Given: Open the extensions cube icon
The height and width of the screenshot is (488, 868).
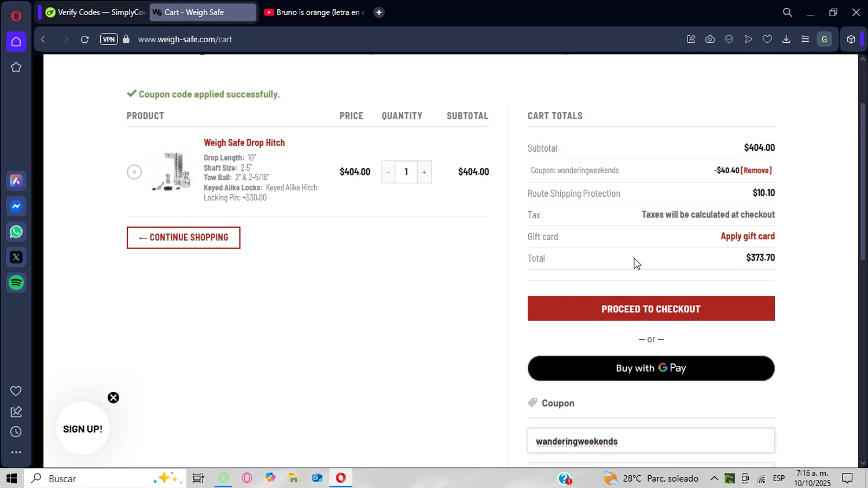Looking at the screenshot, I should 851,39.
